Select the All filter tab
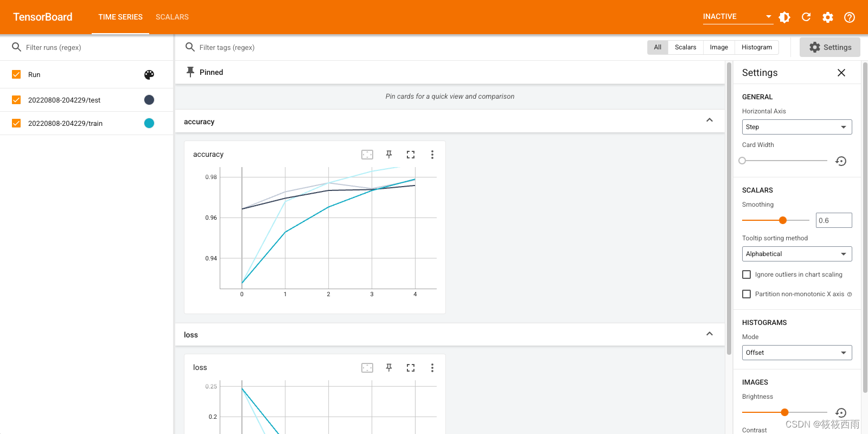This screenshot has height=434, width=868. click(x=658, y=47)
